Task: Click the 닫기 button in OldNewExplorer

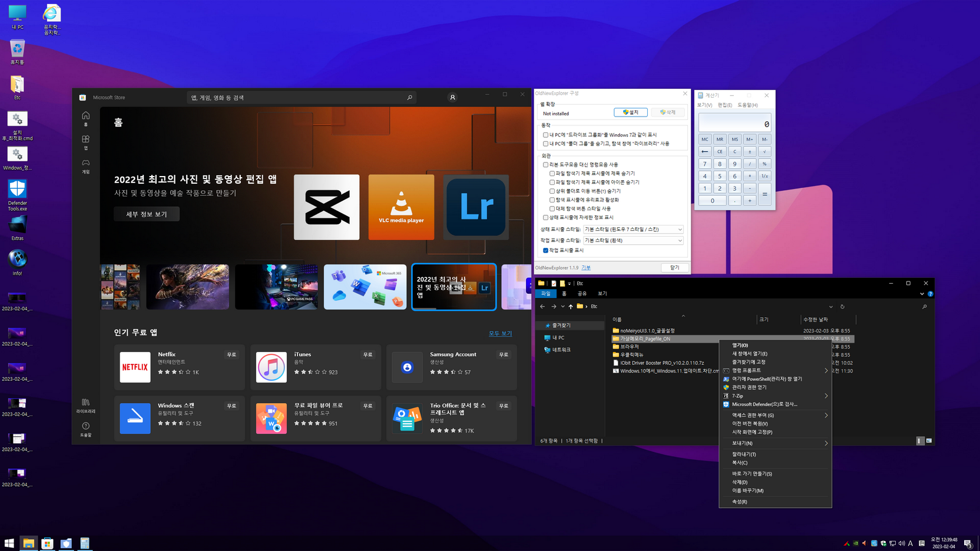Action: [674, 268]
